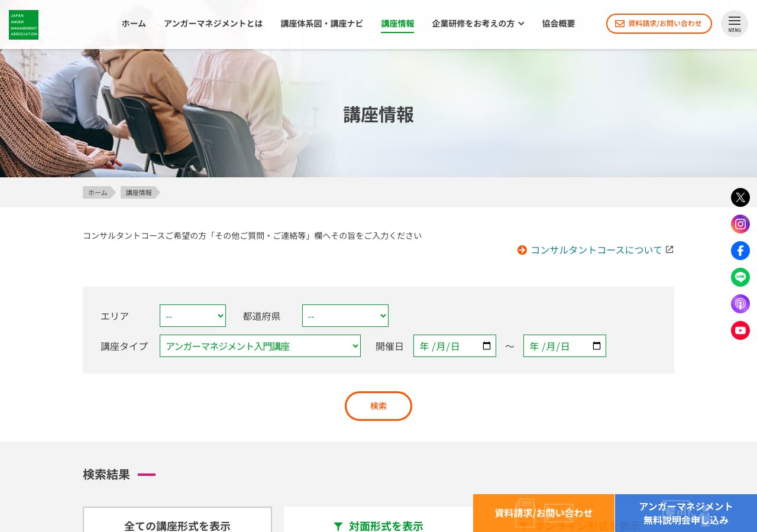Click the ホーム breadcrumb
The width and height of the screenshot is (757, 532).
click(99, 193)
